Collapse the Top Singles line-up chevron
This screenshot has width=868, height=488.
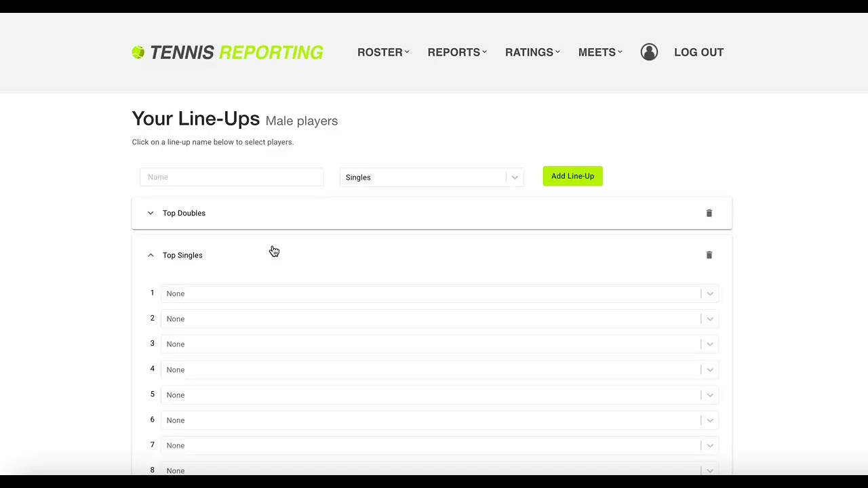(151, 256)
